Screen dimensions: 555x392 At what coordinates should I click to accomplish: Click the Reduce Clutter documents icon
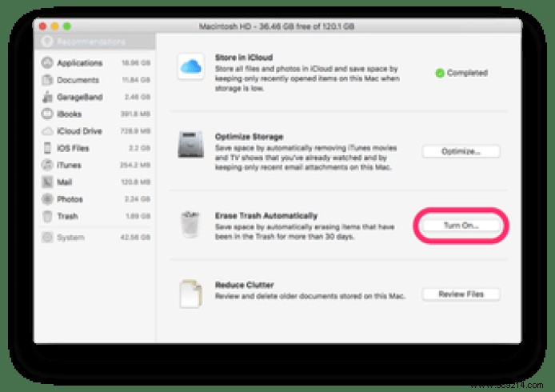tap(191, 294)
